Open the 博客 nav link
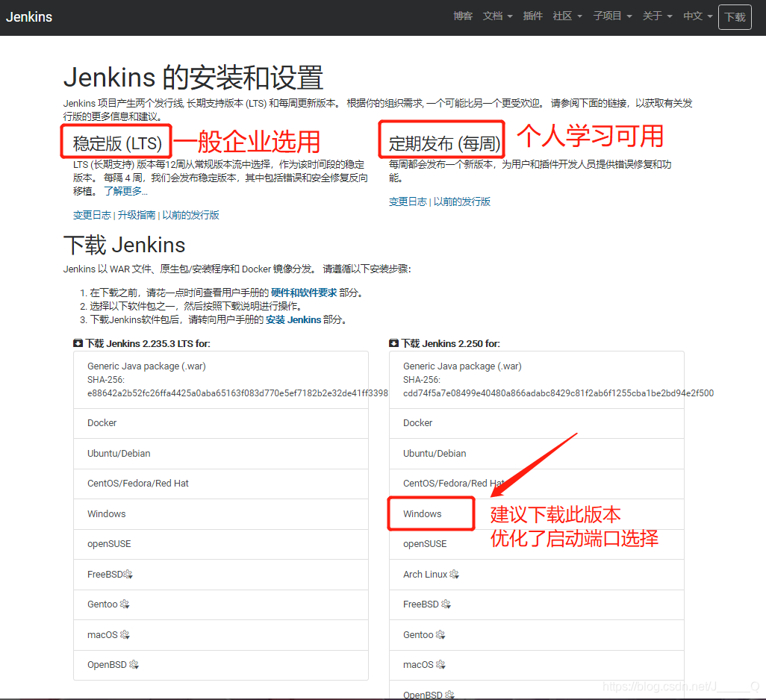766x700 pixels. coord(463,16)
